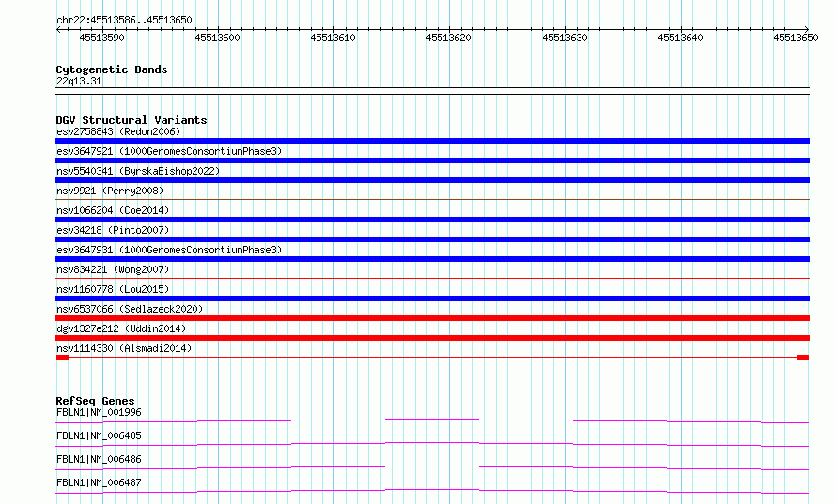The image size is (836, 504).
Task: Click the blue bar under nsv1066204
Action: coord(432,220)
